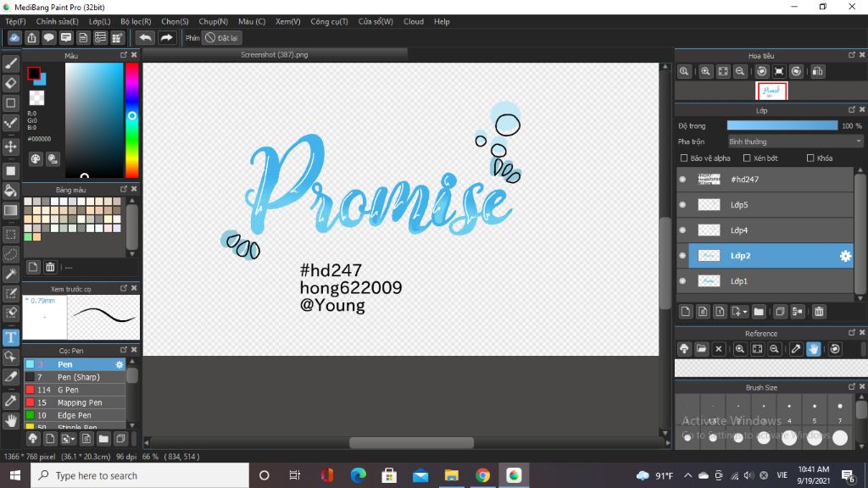Select the Edge Pen brush
This screenshot has width=868, height=488.
pyautogui.click(x=75, y=415)
